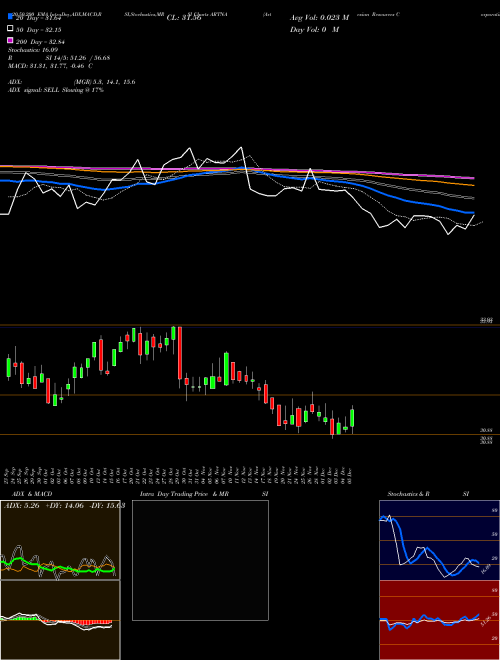Click the 'Stochastics & R' panel title

point(408,494)
